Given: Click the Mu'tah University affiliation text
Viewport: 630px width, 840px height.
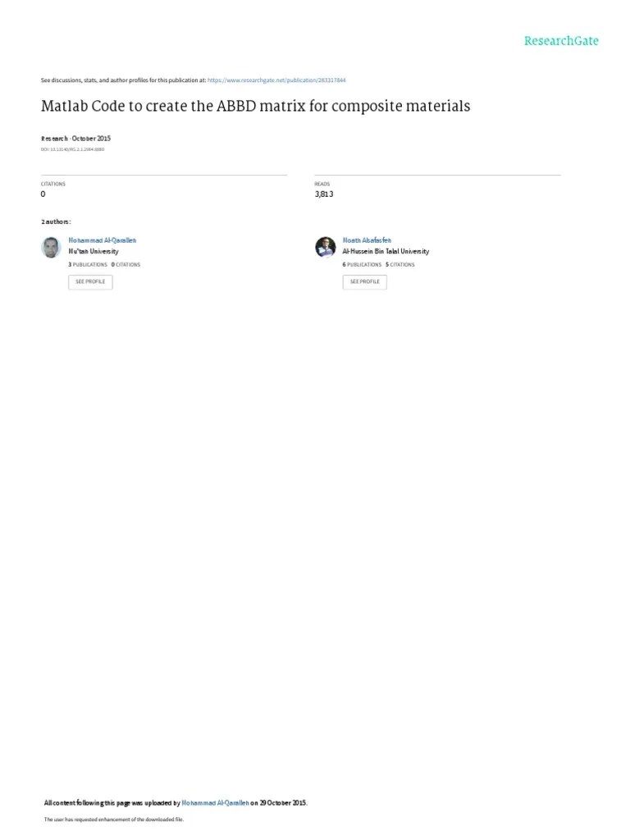Looking at the screenshot, I should click(x=94, y=251).
